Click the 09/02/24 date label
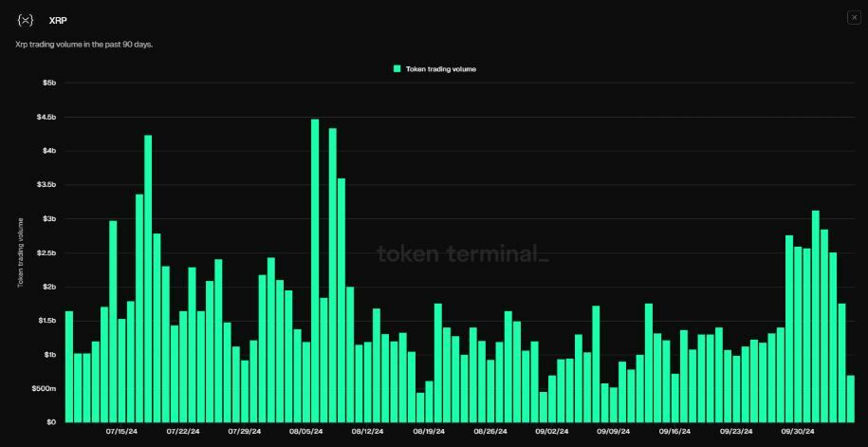 click(x=552, y=431)
